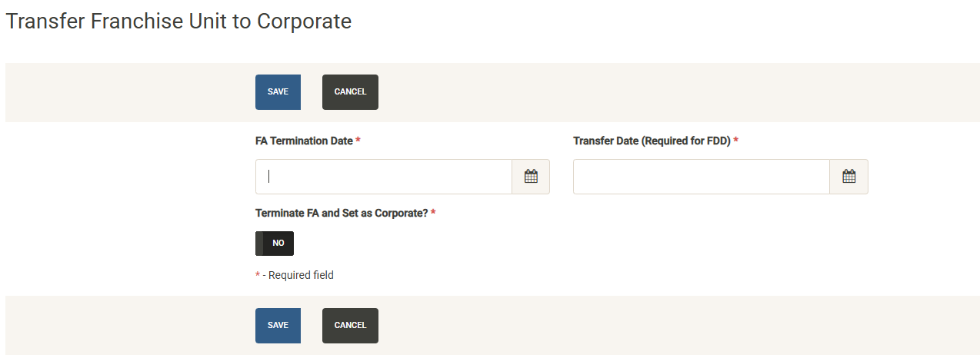Click the Required field footnote text
Screen dimensions: 980x358
pyautogui.click(x=298, y=275)
